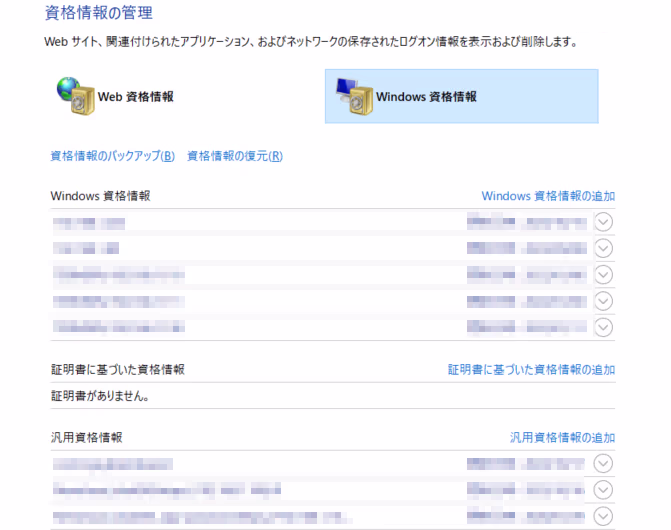Expand first Windows credential entry chevron

(603, 222)
